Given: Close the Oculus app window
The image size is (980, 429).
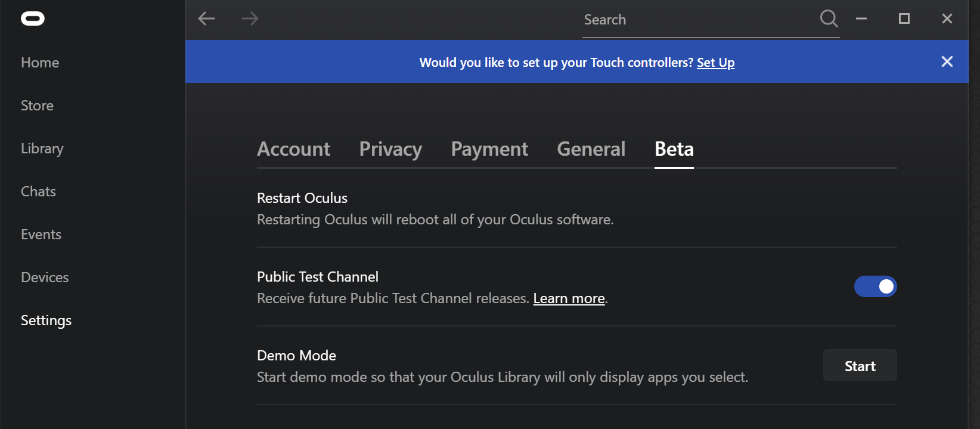Looking at the screenshot, I should click(x=947, y=19).
